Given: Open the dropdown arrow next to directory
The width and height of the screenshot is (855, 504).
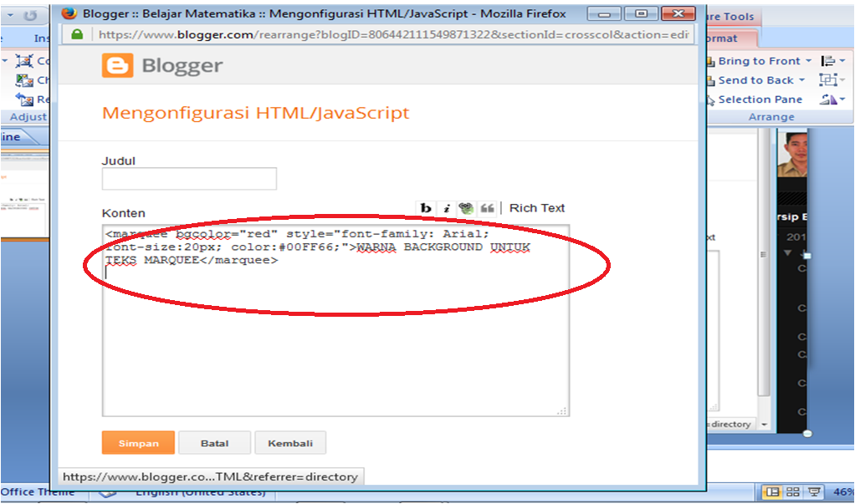Looking at the screenshot, I should pos(764,424).
